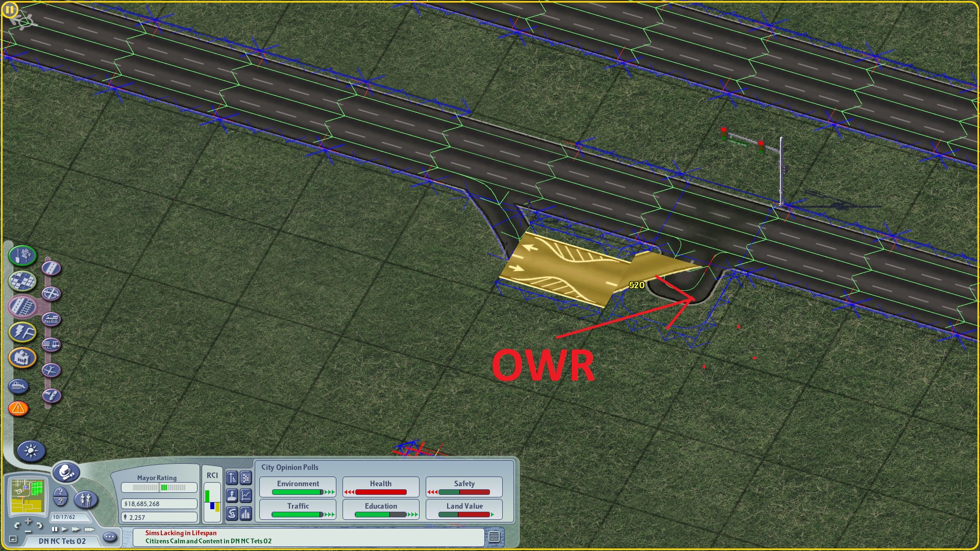Image resolution: width=980 pixels, height=551 pixels.
Task: Open Budget with the simoleon icon
Action: click(x=232, y=513)
